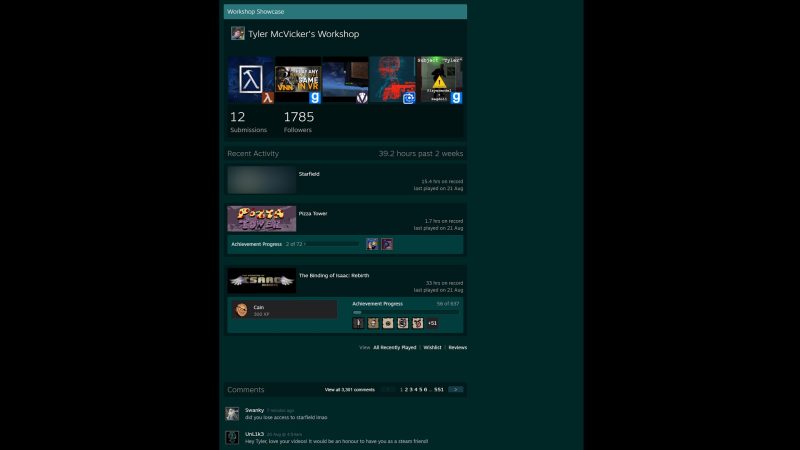Open UnL1k3's profile name
Screen dimensions: 800x450
tap(254, 434)
